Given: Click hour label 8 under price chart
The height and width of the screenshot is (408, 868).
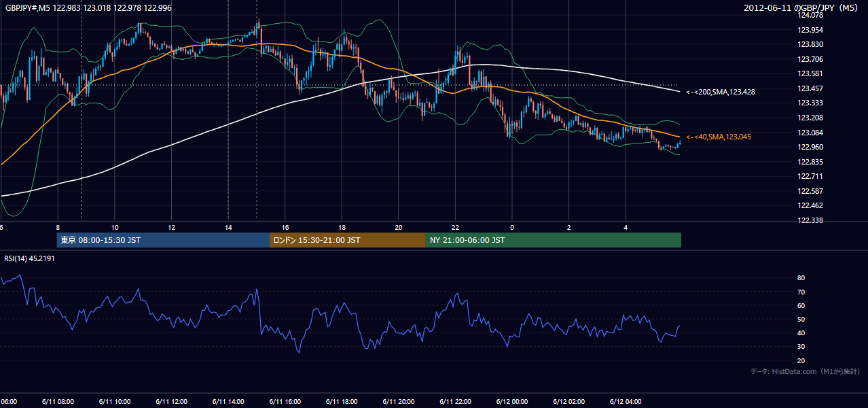Looking at the screenshot, I should pyautogui.click(x=58, y=227).
